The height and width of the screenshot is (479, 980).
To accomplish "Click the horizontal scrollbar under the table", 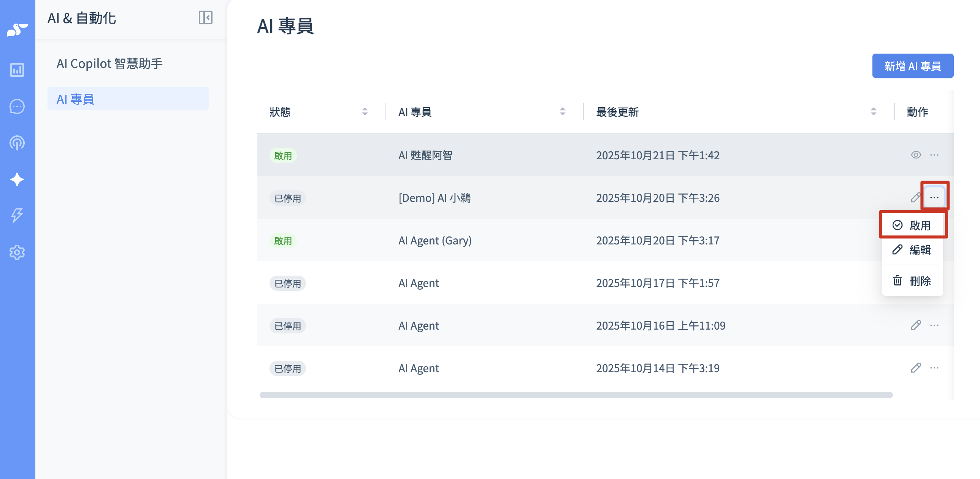I will pyautogui.click(x=576, y=395).
